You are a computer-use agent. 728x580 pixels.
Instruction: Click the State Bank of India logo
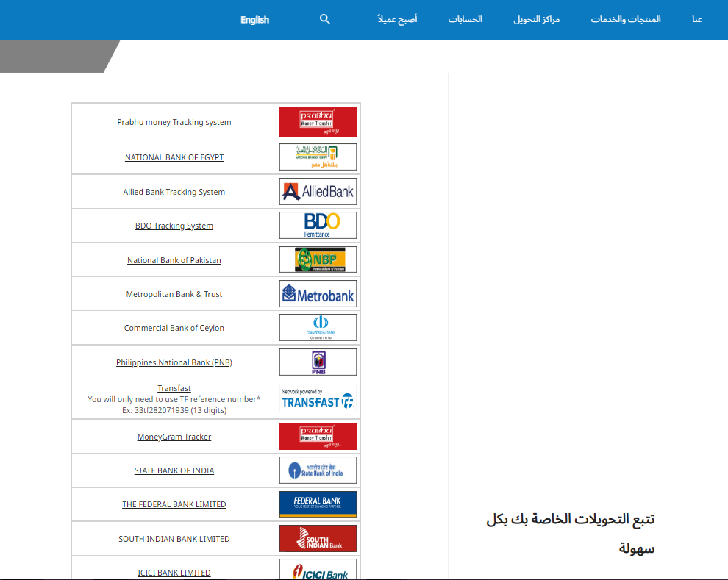pyautogui.click(x=318, y=470)
